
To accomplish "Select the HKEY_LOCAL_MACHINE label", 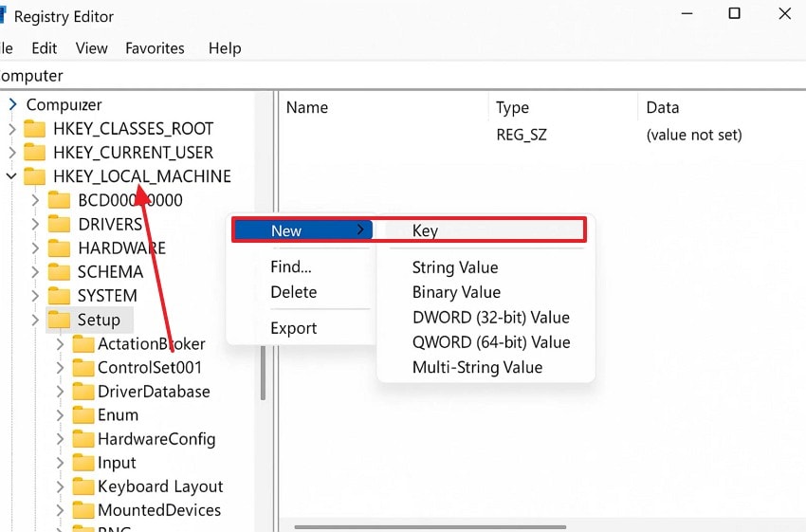I will click(x=142, y=176).
